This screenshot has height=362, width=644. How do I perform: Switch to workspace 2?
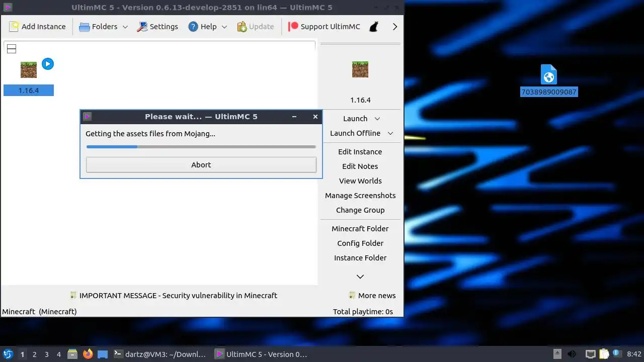pyautogui.click(x=34, y=354)
